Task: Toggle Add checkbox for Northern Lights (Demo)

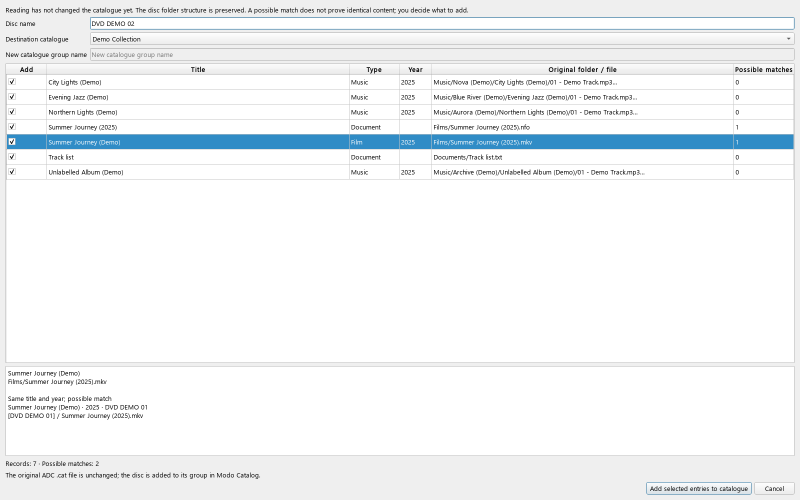Action: pyautogui.click(x=12, y=112)
